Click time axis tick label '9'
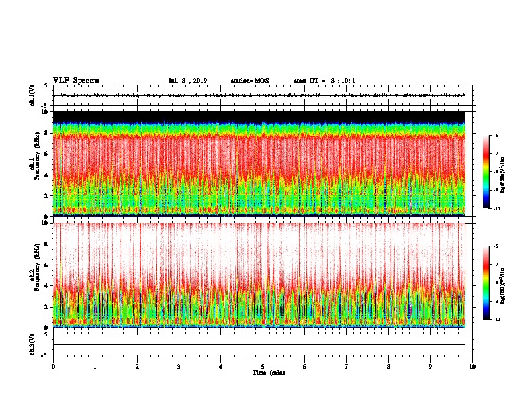Viewport: 532px width, 411px height. pyautogui.click(x=430, y=367)
